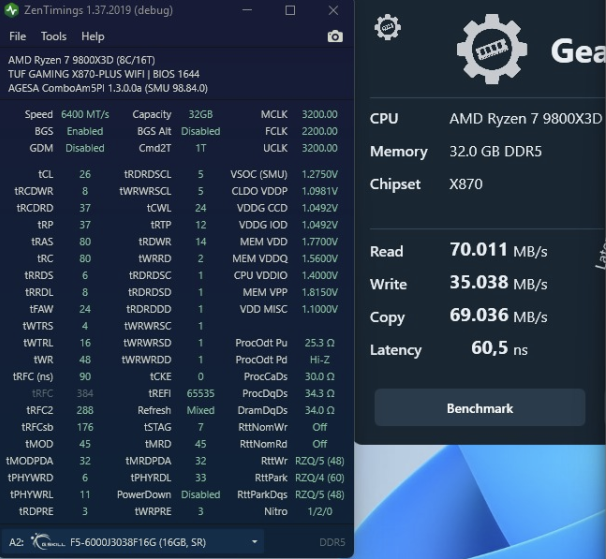
Task: Click the CLDO VDDP value 1.0981V
Action: (x=320, y=191)
